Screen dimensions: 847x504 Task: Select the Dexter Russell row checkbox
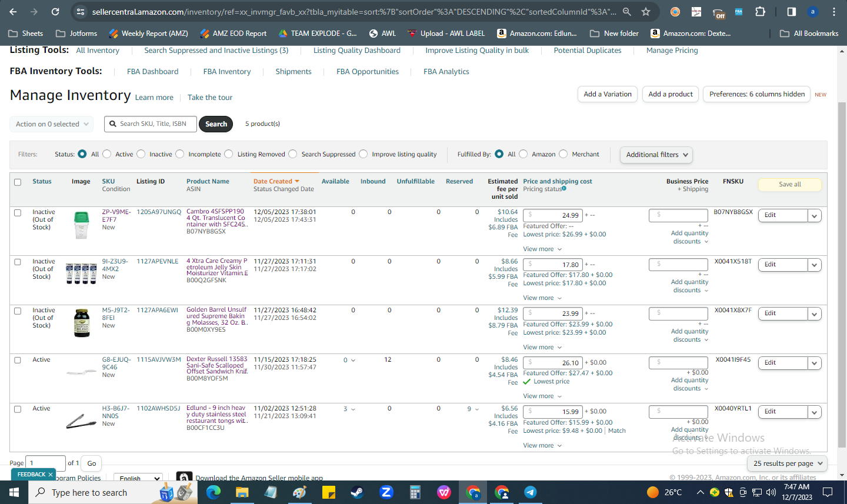(18, 361)
